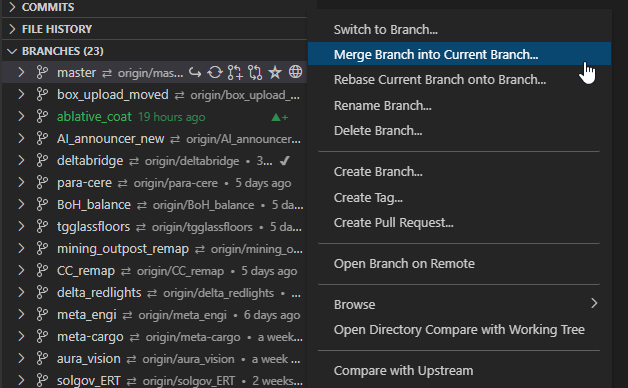Expand the ablative_coat branch chevron
Viewport: 628px width, 388px height.
21,117
